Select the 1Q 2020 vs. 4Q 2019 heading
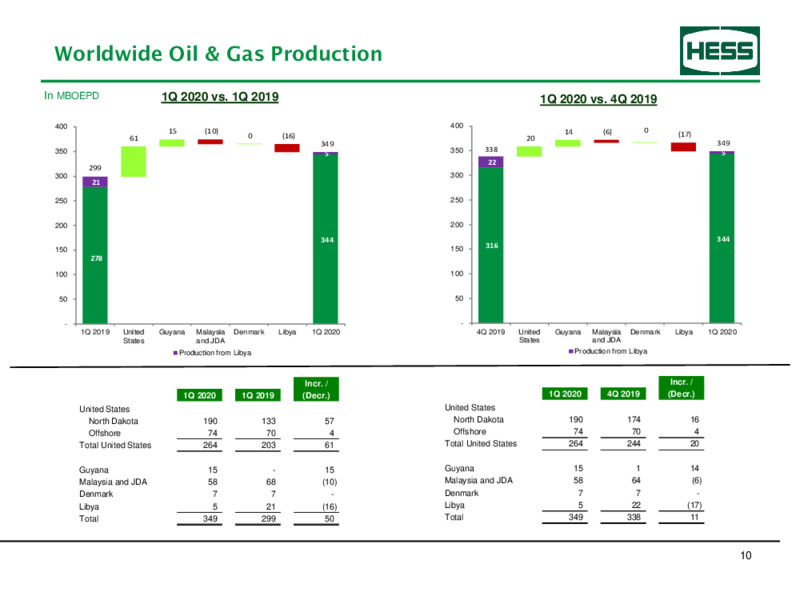The image size is (800, 600). click(x=598, y=99)
